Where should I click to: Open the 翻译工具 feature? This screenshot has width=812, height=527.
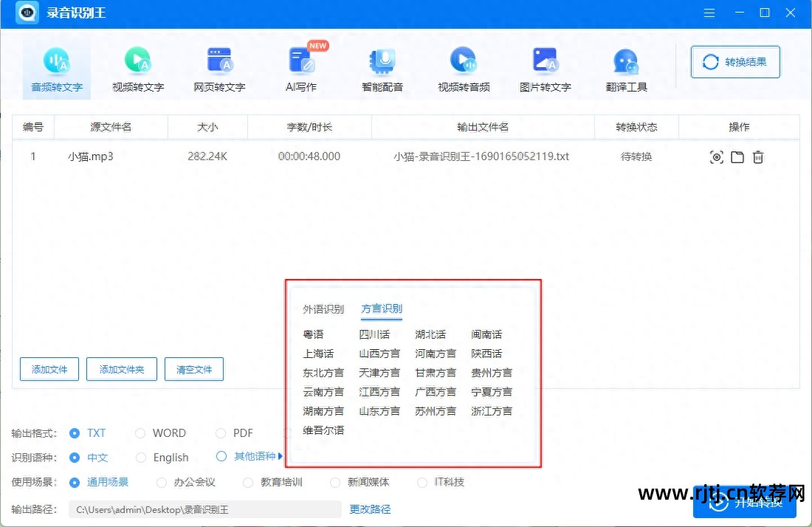[626, 68]
